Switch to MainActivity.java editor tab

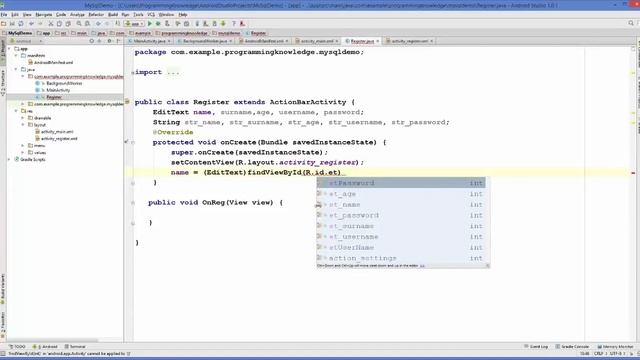coord(149,41)
